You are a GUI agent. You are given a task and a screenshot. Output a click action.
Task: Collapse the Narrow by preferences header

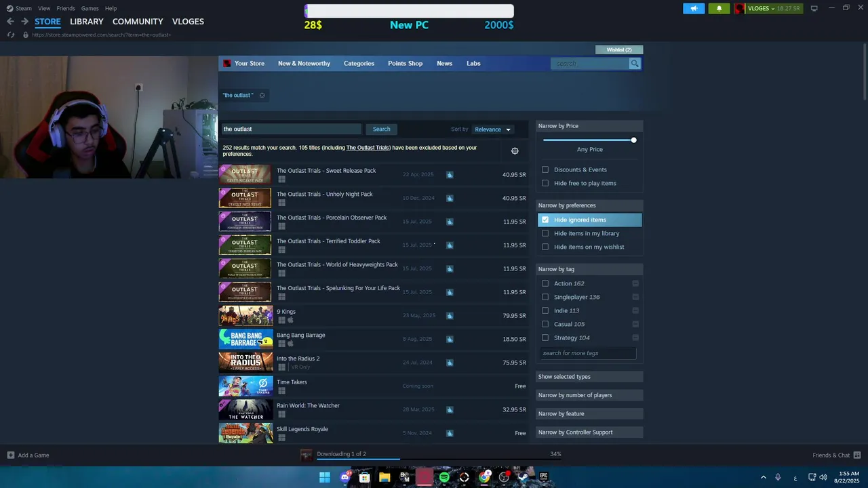(x=589, y=205)
